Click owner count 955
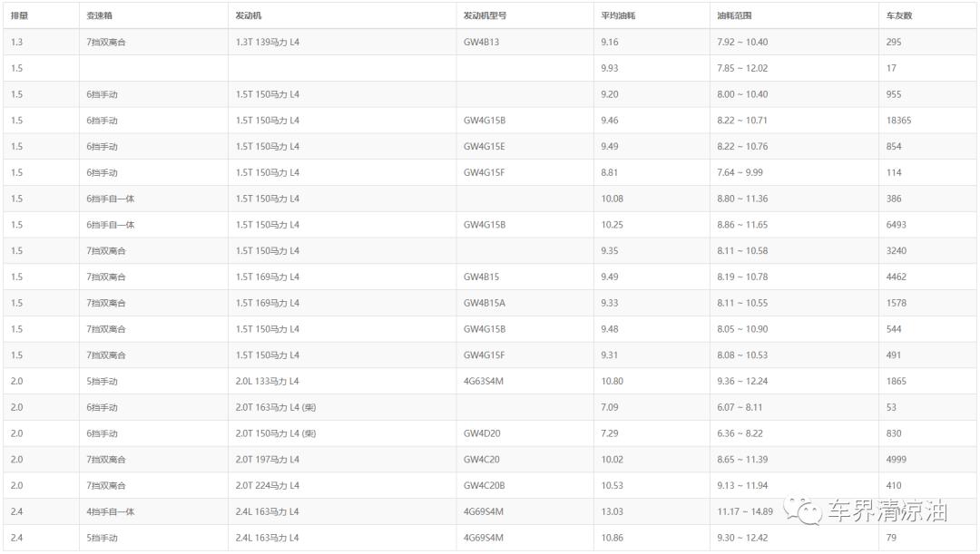Viewport: 980px width, 554px height. (894, 94)
